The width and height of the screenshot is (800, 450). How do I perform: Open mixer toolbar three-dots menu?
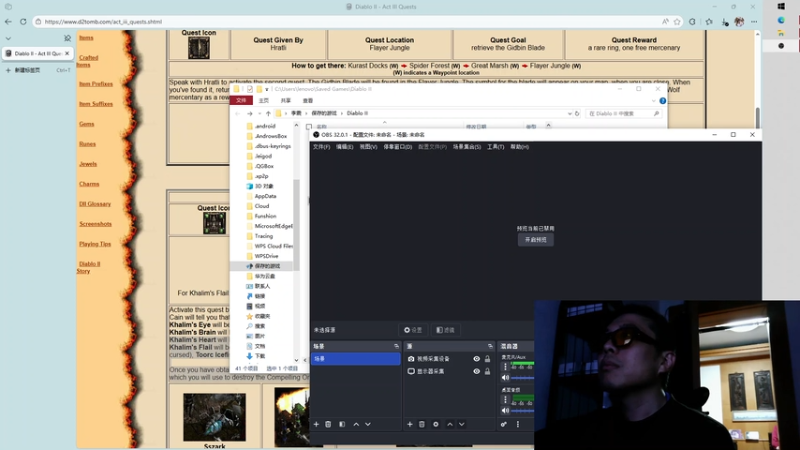pyautogui.click(x=518, y=424)
